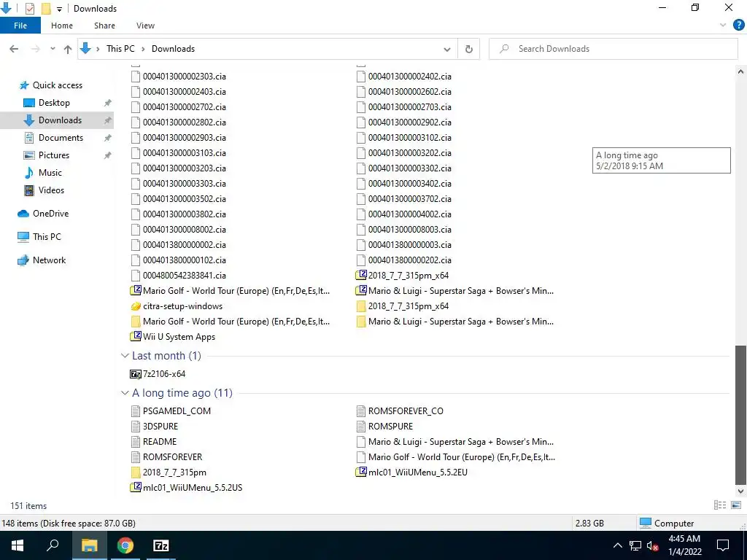Select the mlc01_WiiUMenu_5.5.2EU archive
747x560 pixels.
pyautogui.click(x=412, y=472)
